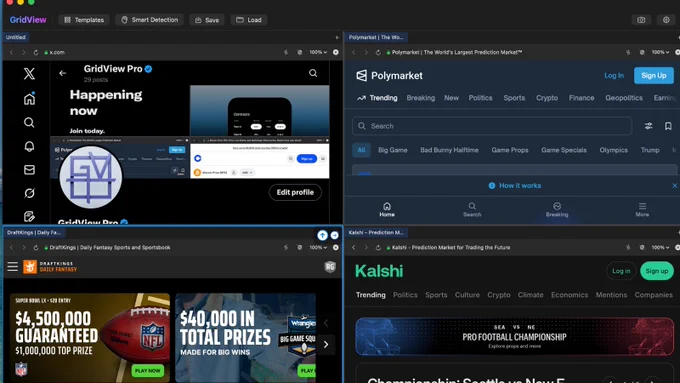Select Game Props filter chip
This screenshot has width=680, height=383.
coord(510,150)
